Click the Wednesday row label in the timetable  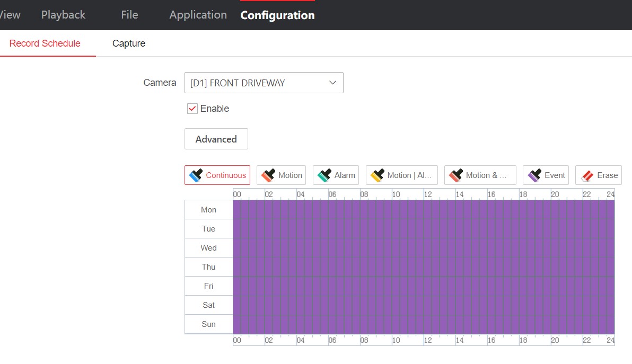[x=208, y=247]
